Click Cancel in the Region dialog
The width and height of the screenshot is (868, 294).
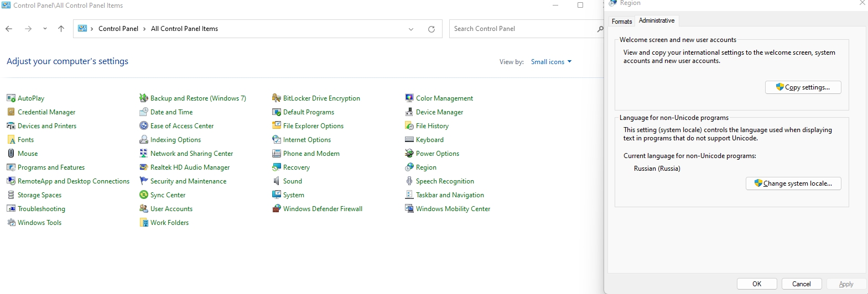coord(802,284)
